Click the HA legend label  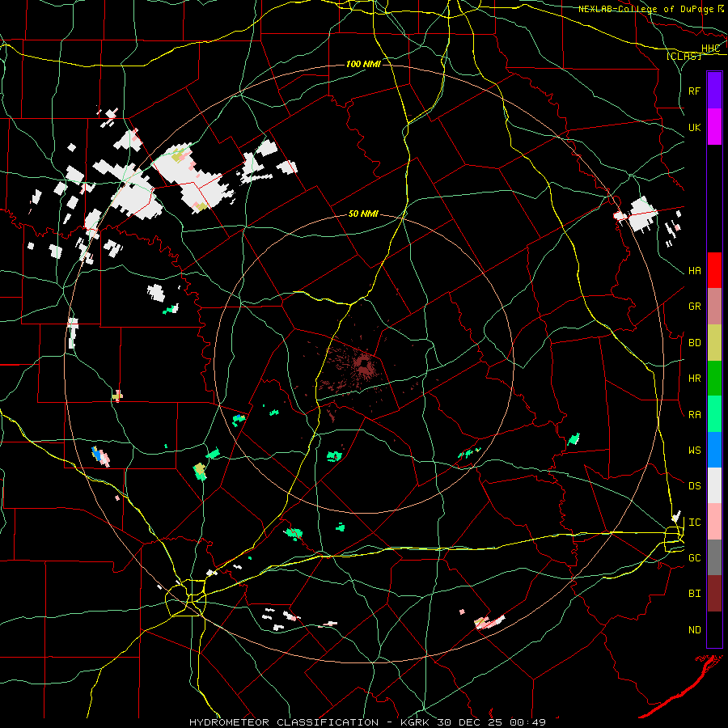click(x=694, y=271)
